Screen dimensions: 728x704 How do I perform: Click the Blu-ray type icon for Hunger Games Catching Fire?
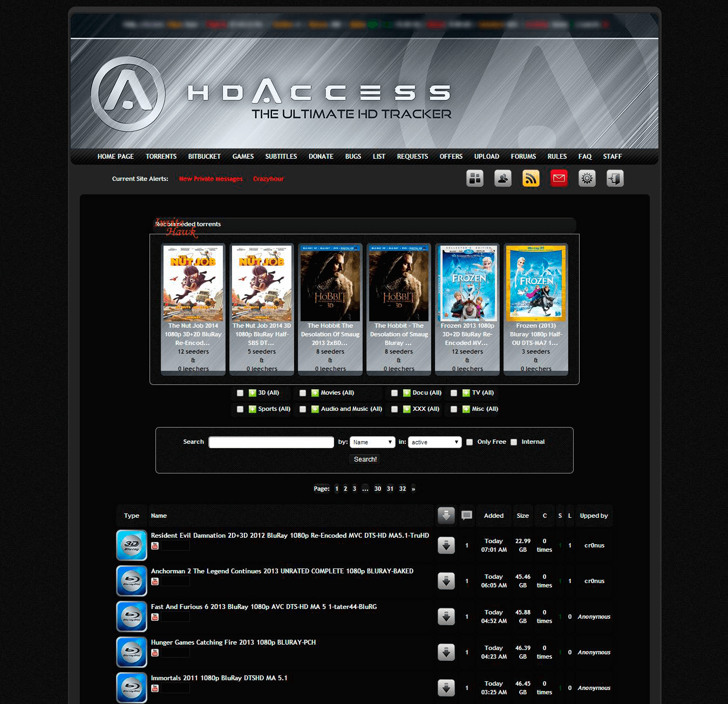[132, 652]
